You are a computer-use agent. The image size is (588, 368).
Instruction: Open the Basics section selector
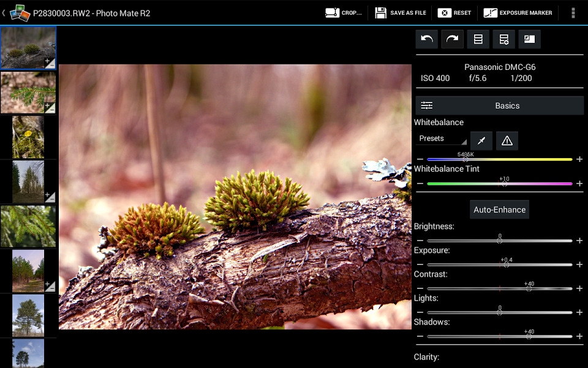tap(499, 105)
